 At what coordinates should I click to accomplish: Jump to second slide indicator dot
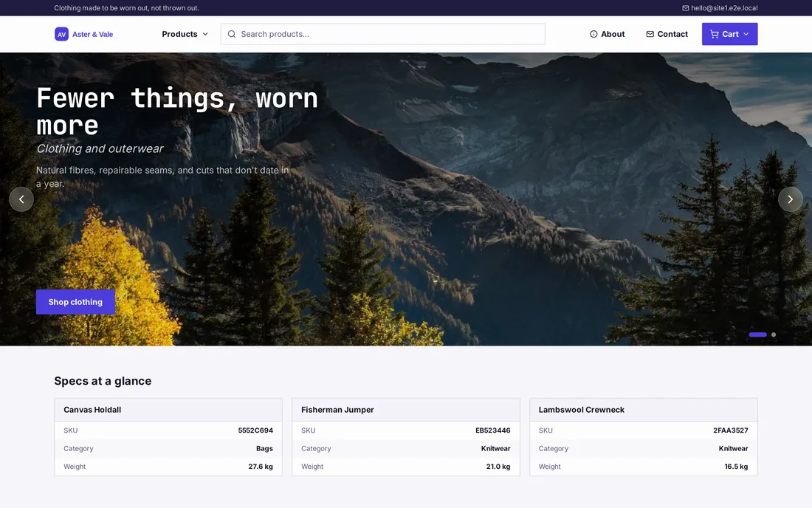pos(774,334)
